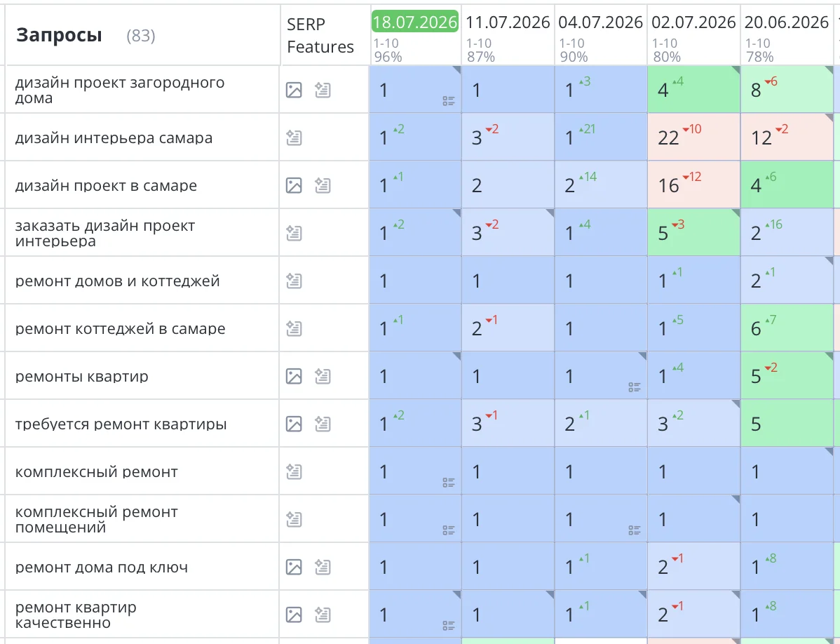Click image pack icon for 'требуется ремонт квартиры'
The height and width of the screenshot is (644, 840).
click(294, 424)
